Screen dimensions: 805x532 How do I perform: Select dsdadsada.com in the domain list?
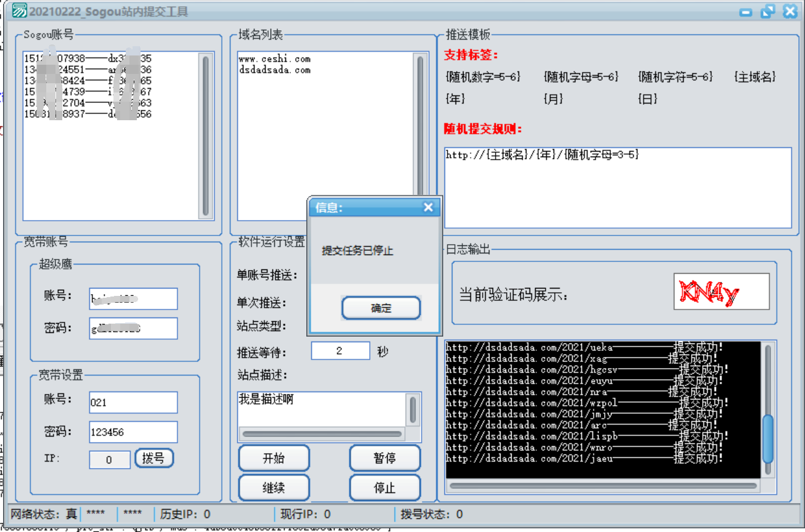[274, 70]
